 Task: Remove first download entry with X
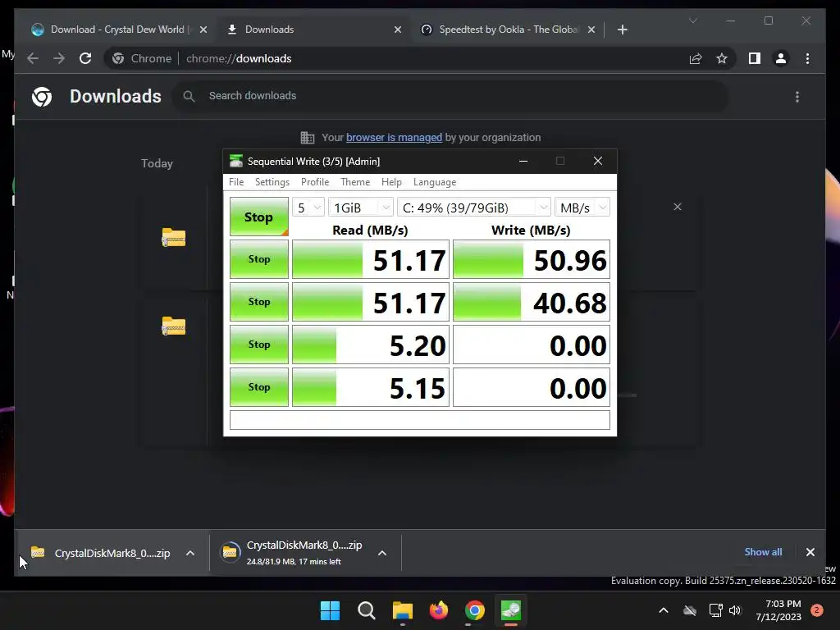tap(677, 207)
